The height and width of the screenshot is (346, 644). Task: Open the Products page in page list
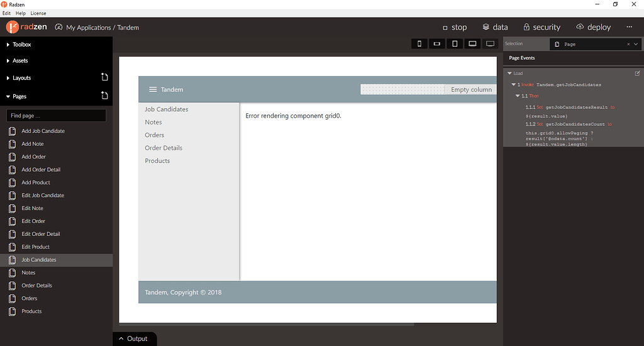coord(56,311)
